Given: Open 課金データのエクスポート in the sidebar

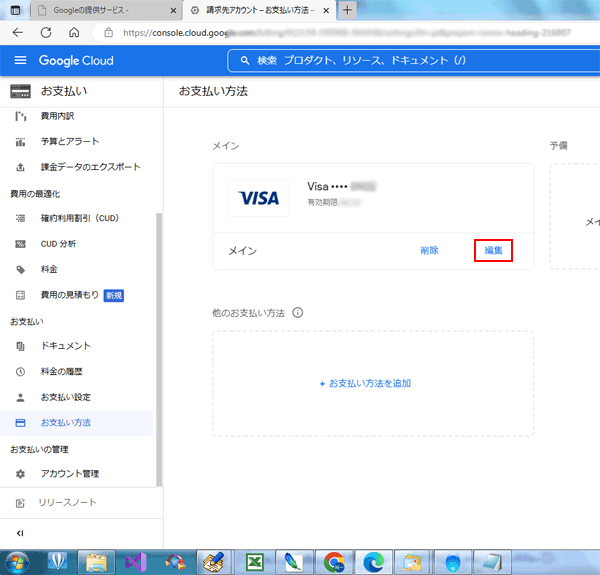Looking at the screenshot, I should tap(91, 167).
